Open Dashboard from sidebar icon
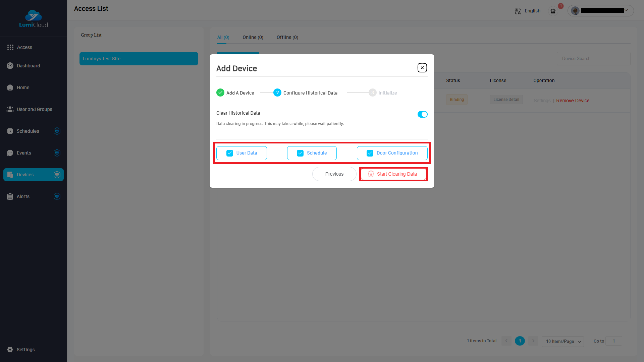The image size is (644, 362). (x=10, y=66)
